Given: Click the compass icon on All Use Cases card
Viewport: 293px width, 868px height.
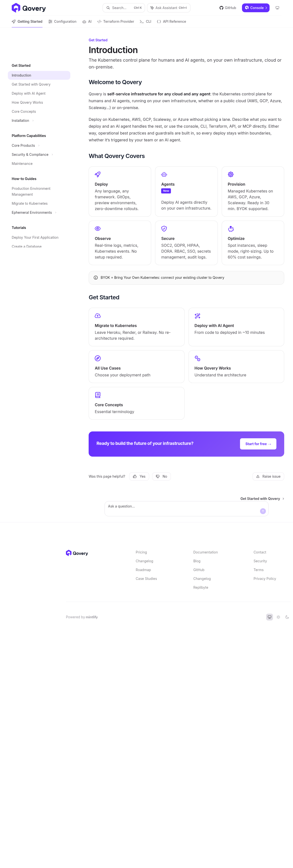Looking at the screenshot, I should (x=98, y=358).
